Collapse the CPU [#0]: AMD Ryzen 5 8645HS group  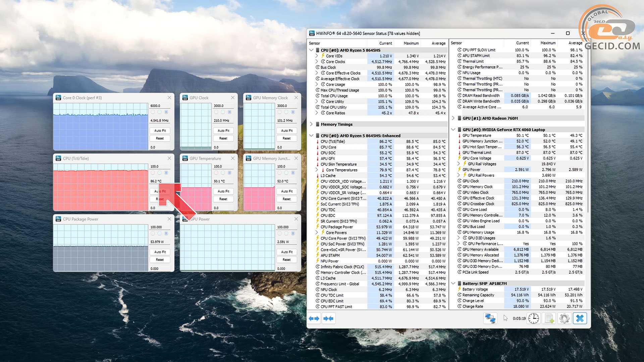tap(311, 50)
